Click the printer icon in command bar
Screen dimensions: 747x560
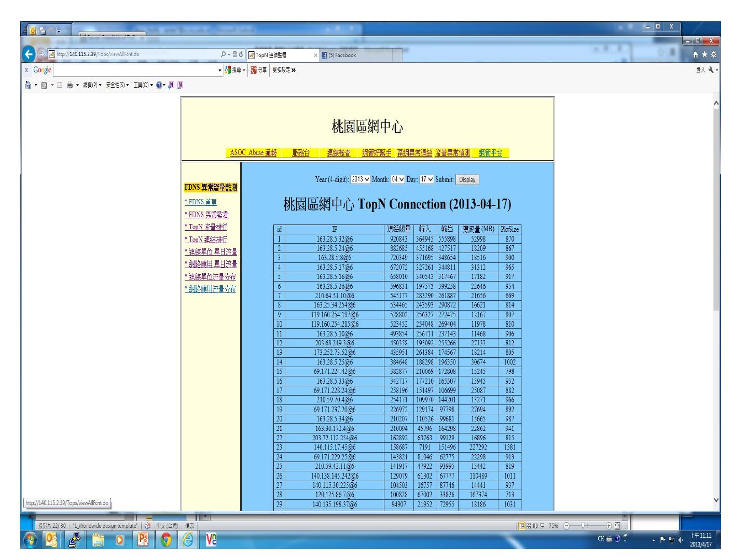click(x=69, y=85)
